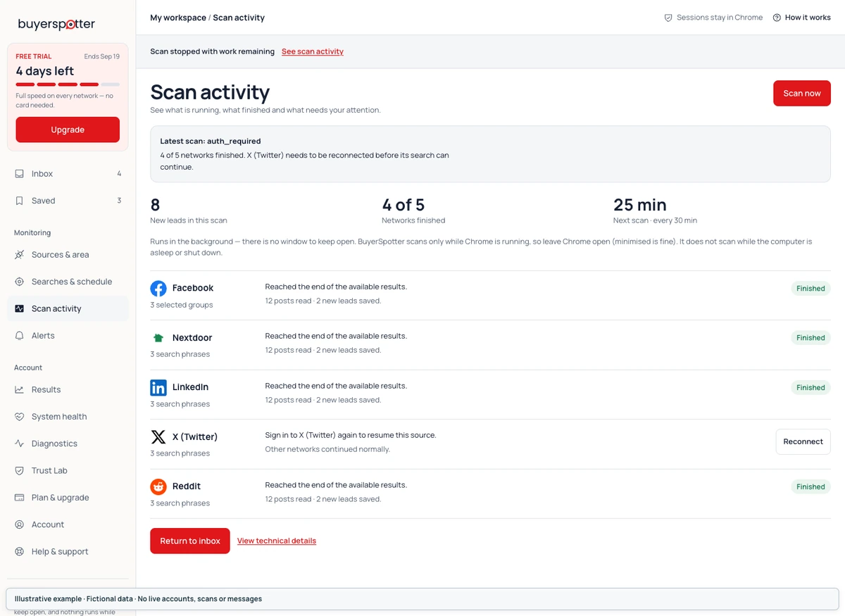Screen dimensions: 845x616
Task: Open the System health page
Action: pyautogui.click(x=68, y=417)
